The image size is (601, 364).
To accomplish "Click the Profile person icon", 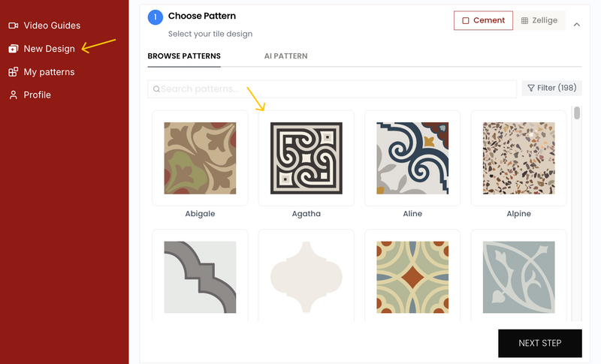I will (13, 95).
